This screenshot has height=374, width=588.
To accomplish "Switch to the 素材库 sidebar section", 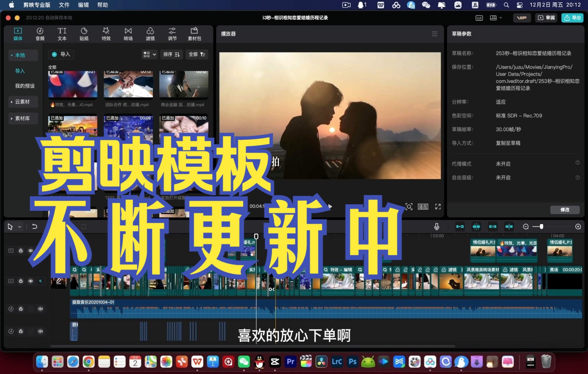I will pos(23,118).
